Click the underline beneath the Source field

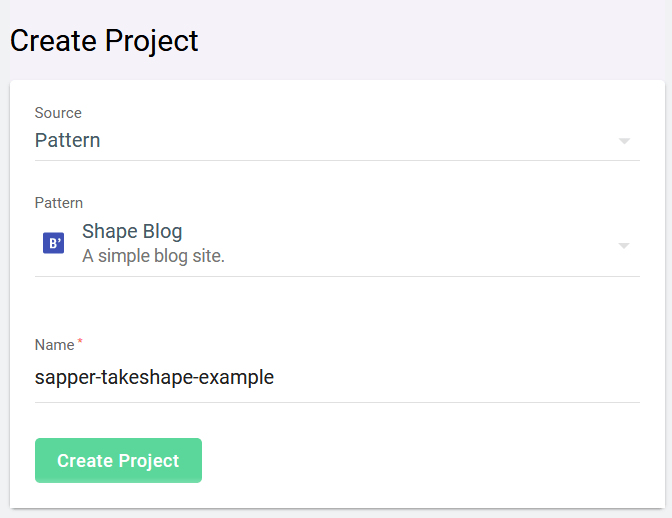pos(337,161)
